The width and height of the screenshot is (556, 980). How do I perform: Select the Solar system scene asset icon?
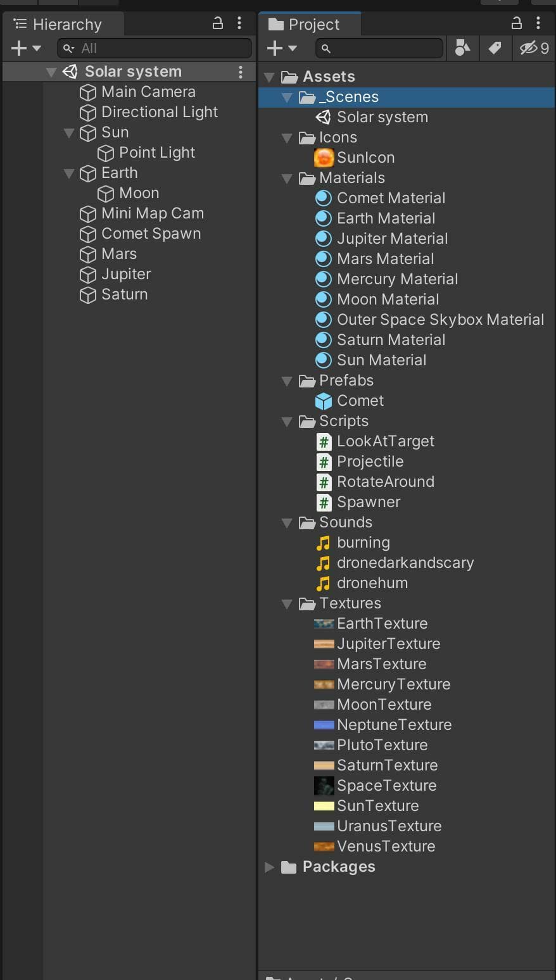point(323,117)
